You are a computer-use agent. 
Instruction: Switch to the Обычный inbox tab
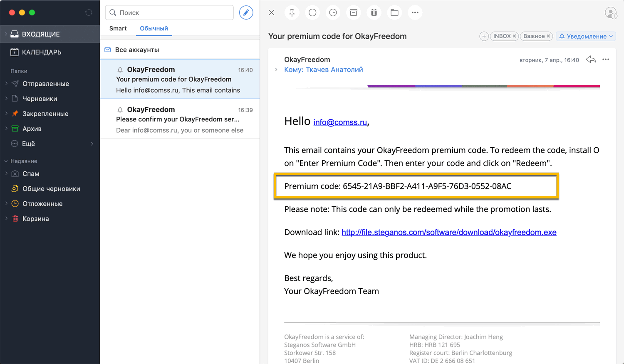154,28
